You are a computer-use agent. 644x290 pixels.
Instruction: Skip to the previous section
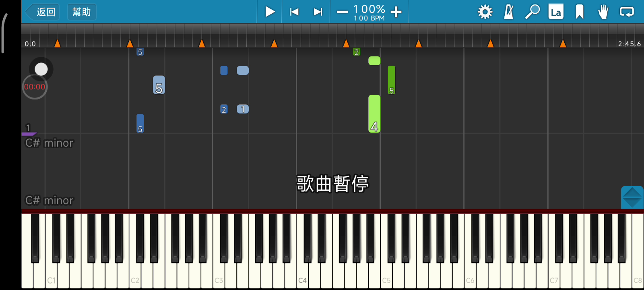coord(294,12)
